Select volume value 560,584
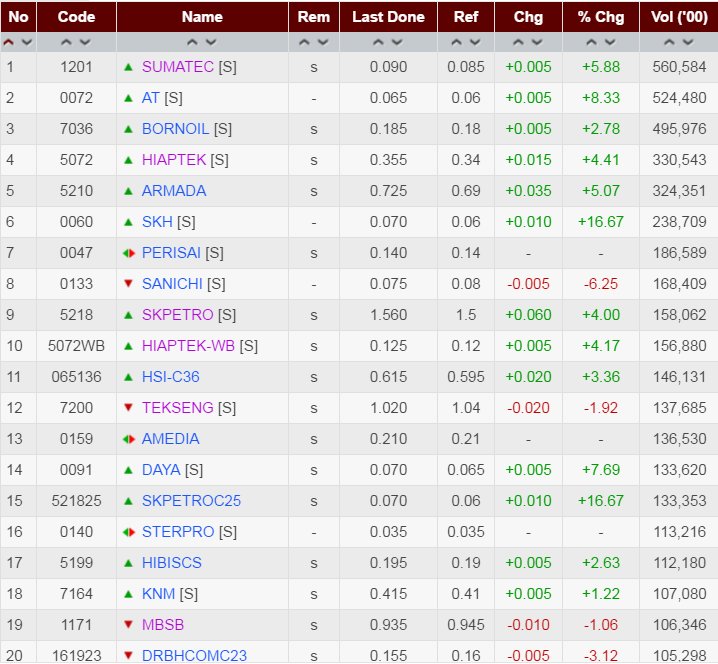This screenshot has height=664, width=718. coord(680,67)
